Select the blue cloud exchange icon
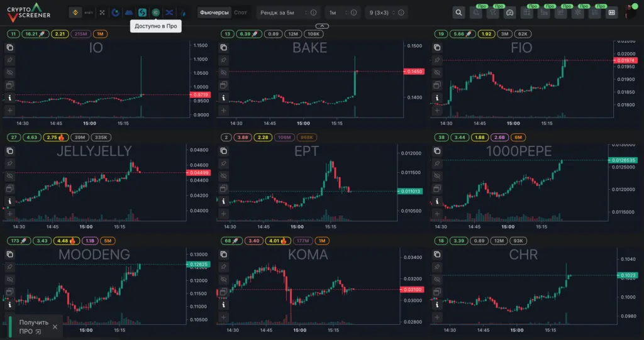Image resolution: width=644 pixels, height=340 pixels. tap(129, 13)
